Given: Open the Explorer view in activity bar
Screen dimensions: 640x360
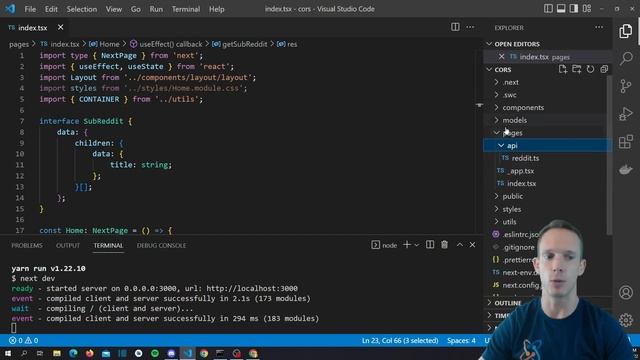Looking at the screenshot, I should click(x=625, y=31).
